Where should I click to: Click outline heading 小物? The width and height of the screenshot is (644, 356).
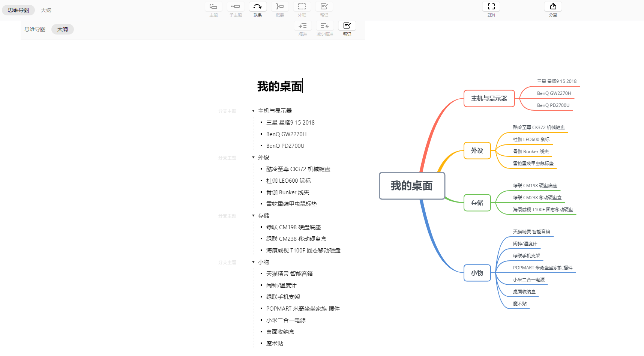(x=264, y=262)
